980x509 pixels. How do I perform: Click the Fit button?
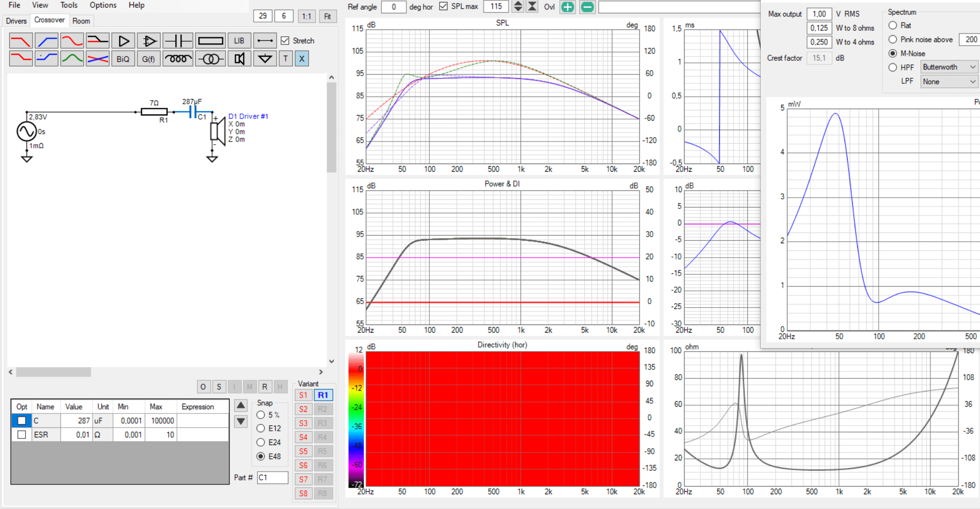tap(328, 16)
